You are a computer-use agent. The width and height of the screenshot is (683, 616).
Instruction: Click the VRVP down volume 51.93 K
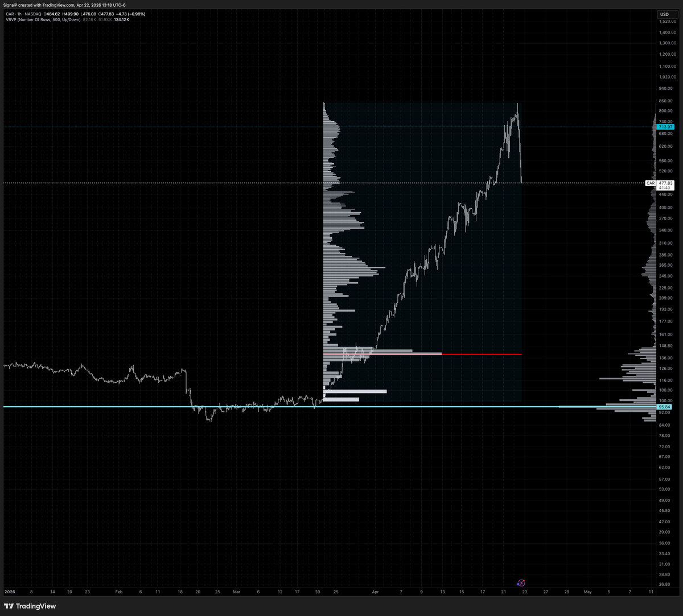pyautogui.click(x=105, y=20)
